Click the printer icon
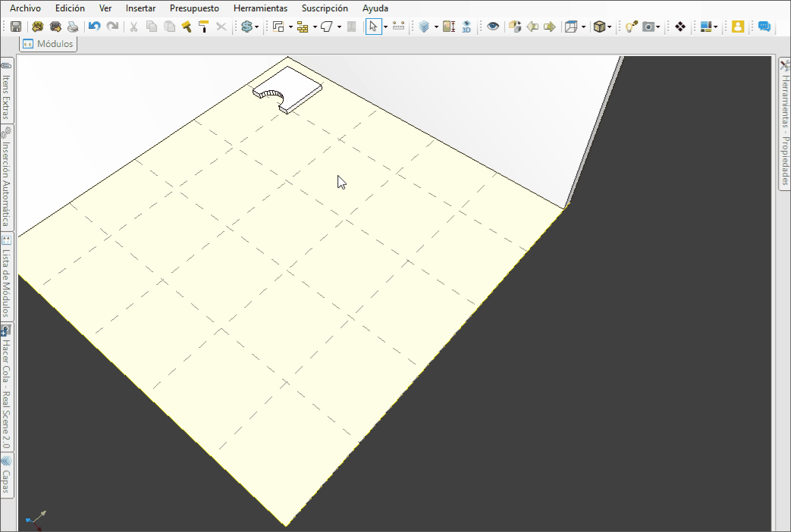Image resolution: width=791 pixels, height=532 pixels. coord(73,27)
